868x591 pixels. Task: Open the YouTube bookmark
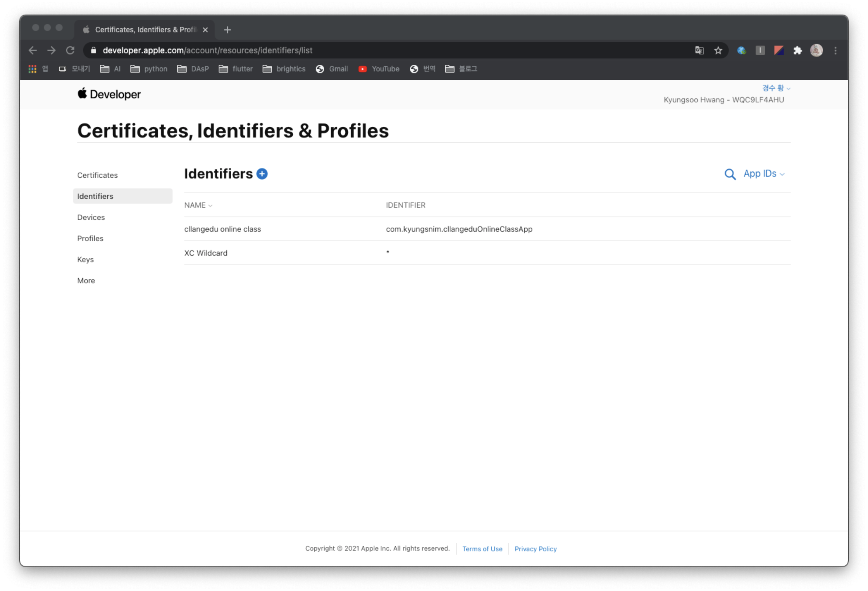coord(379,69)
